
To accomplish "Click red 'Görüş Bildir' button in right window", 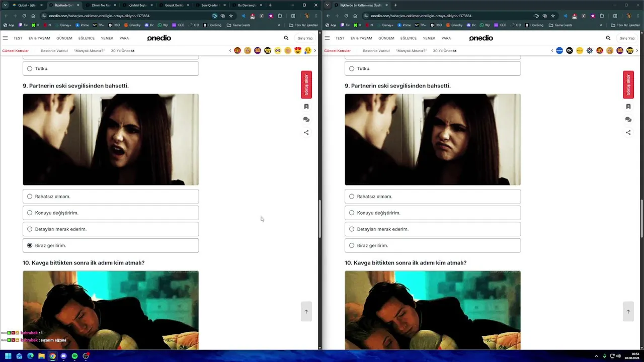I will pos(628,84).
